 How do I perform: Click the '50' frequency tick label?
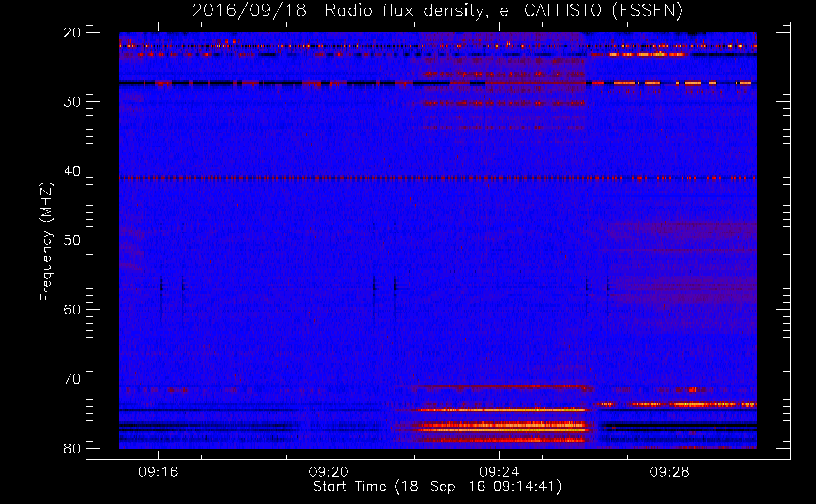[73, 240]
